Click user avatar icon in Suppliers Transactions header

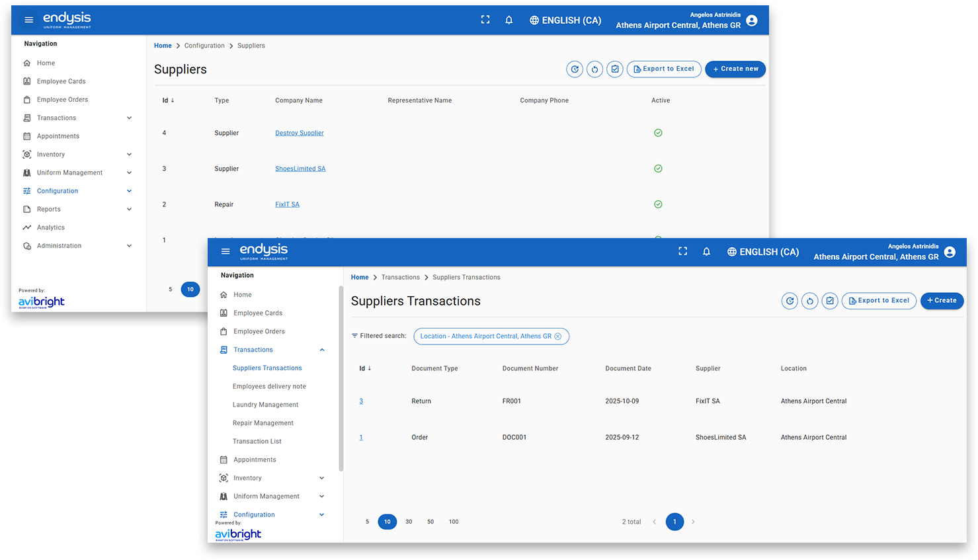(x=950, y=252)
